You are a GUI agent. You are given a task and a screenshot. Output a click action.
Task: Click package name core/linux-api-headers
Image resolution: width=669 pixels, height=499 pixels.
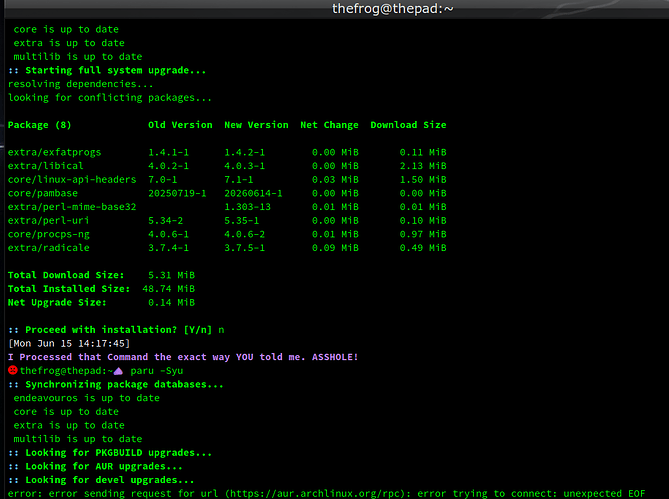(72, 180)
